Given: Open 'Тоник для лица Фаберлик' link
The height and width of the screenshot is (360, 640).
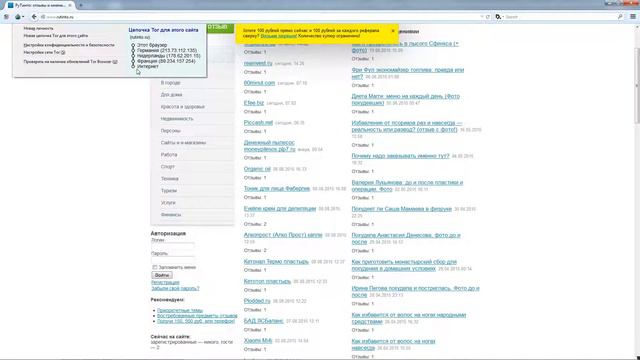Looking at the screenshot, I should pos(277,189).
